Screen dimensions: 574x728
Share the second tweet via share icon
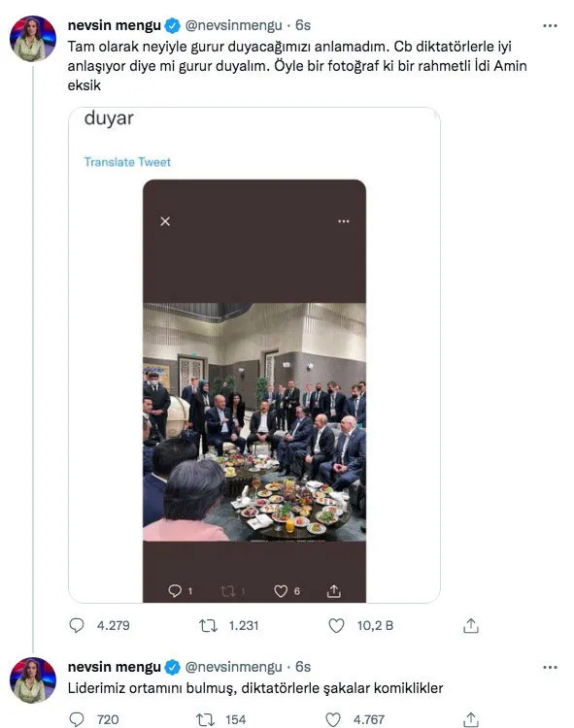470,719
